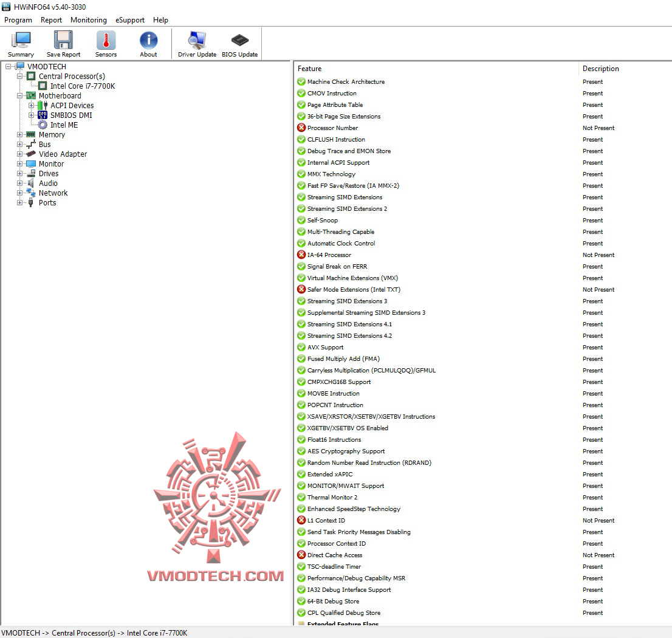The height and width of the screenshot is (638, 672).
Task: Click the Motherboard board icon
Action: pyautogui.click(x=31, y=95)
